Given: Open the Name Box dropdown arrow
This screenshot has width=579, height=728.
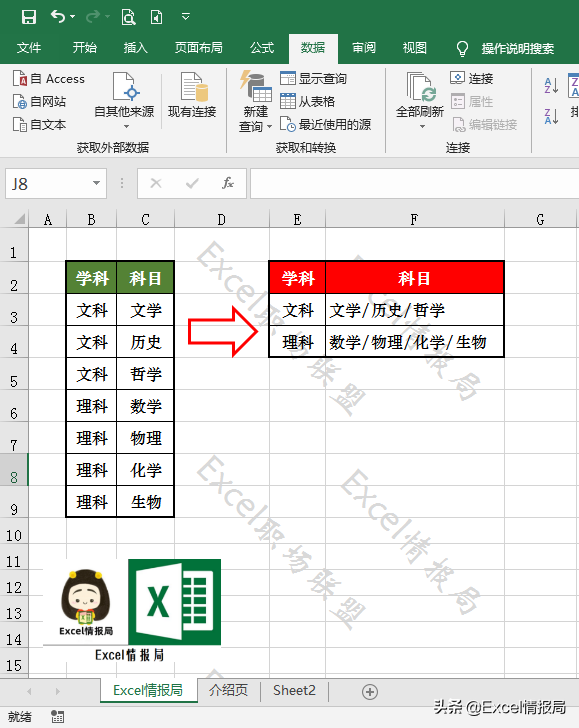Looking at the screenshot, I should (96, 183).
